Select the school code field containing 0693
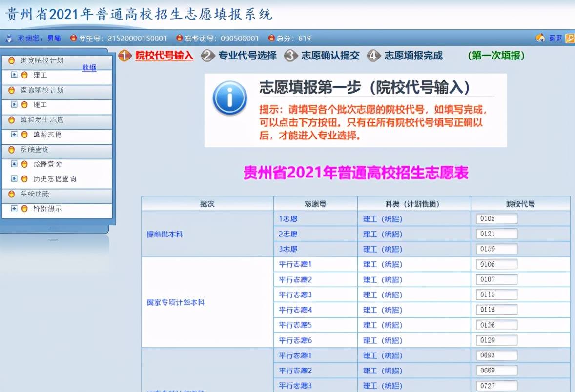Image resolution: width=575 pixels, height=392 pixels. click(496, 355)
